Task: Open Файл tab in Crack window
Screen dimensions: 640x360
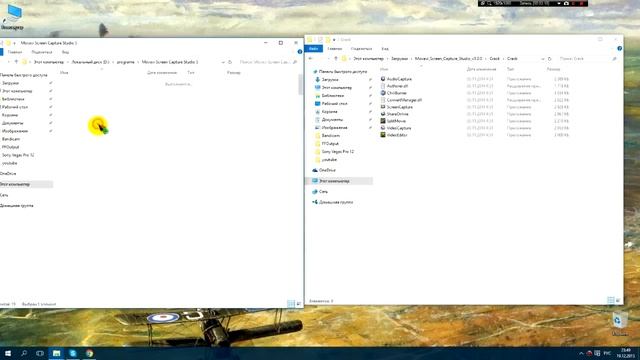Action: click(x=313, y=49)
